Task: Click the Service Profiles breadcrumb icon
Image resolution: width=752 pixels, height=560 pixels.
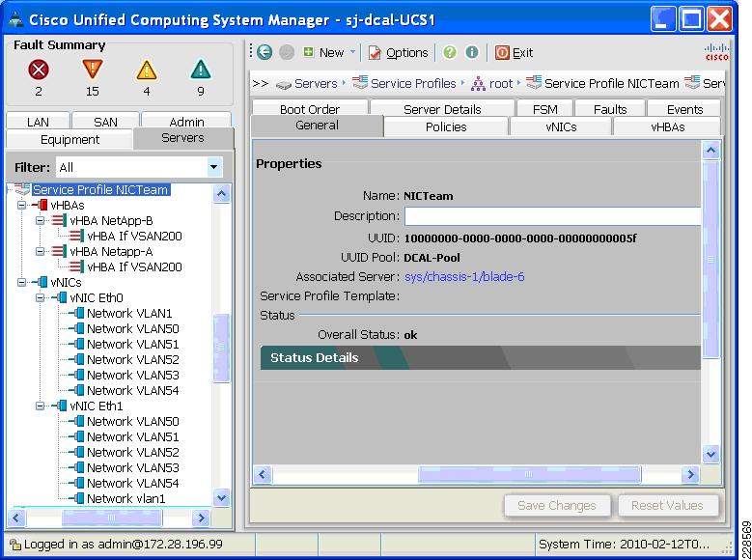Action: [x=360, y=82]
